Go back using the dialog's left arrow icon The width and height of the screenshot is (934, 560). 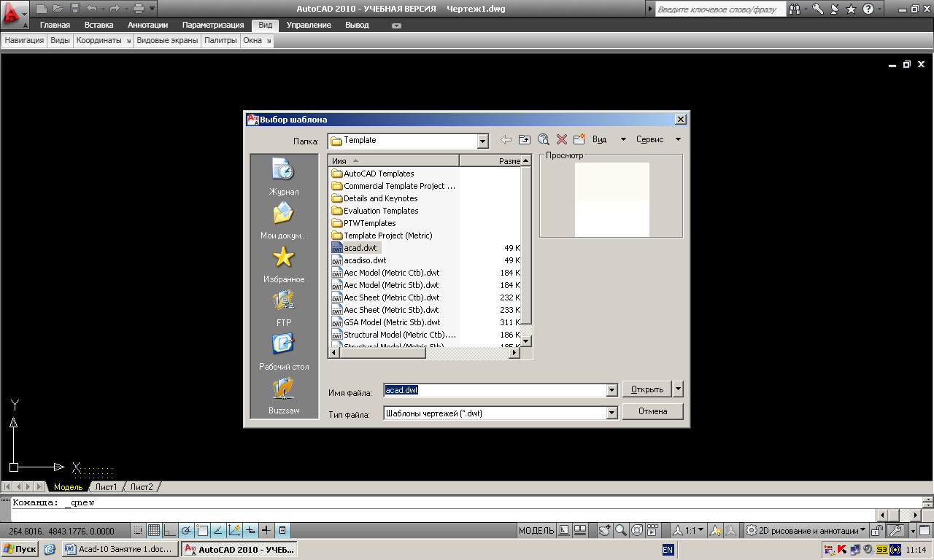coord(506,139)
